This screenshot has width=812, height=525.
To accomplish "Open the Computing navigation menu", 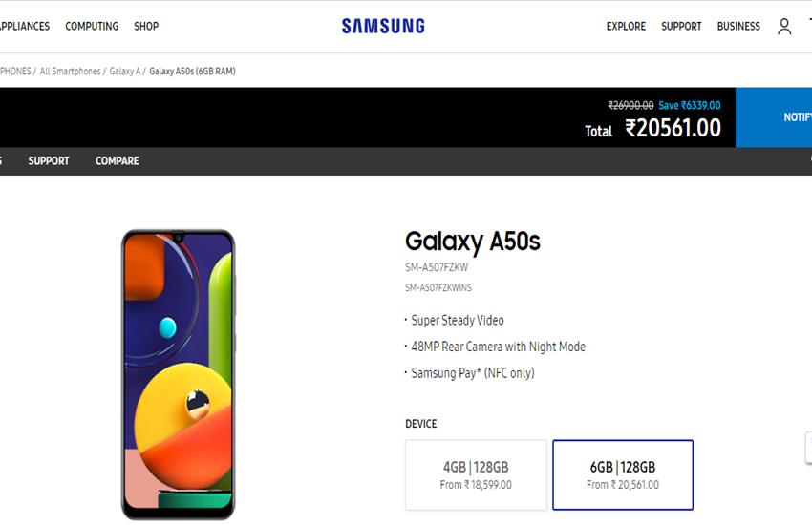I will pyautogui.click(x=92, y=27).
